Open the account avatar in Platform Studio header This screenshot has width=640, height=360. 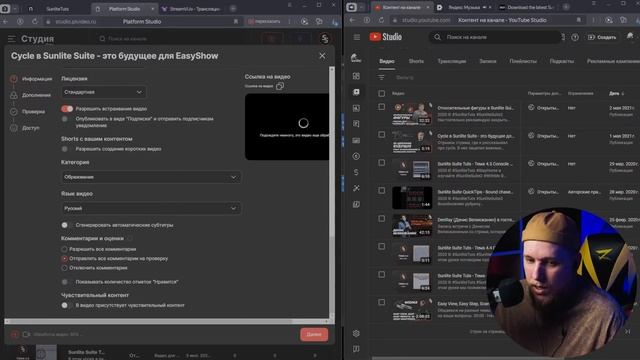pos(325,38)
